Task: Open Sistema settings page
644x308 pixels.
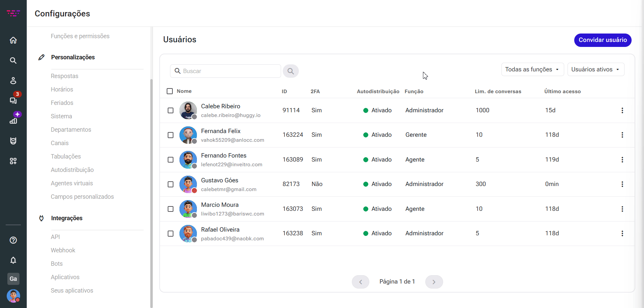Action: click(x=61, y=116)
